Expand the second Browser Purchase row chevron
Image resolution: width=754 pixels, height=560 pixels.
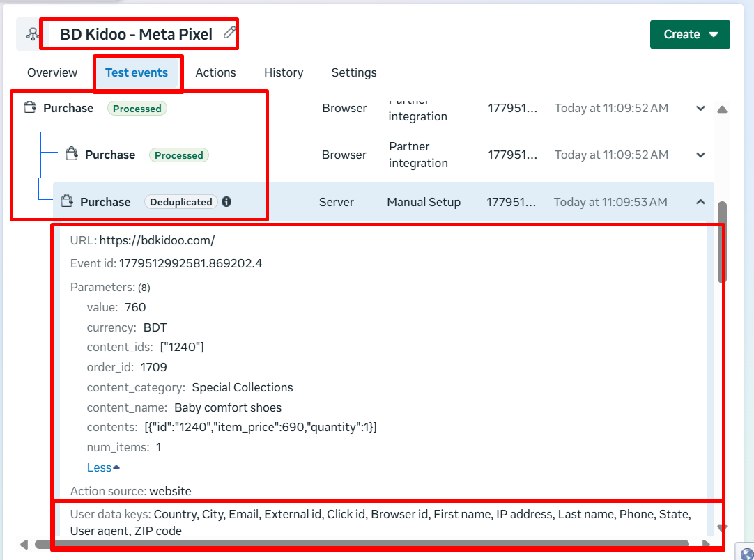pyautogui.click(x=700, y=155)
